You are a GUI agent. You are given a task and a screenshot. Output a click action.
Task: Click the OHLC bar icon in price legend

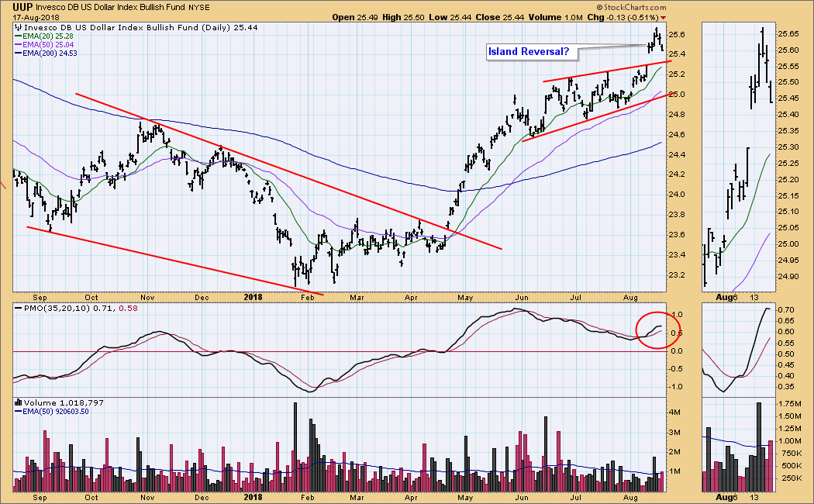click(x=19, y=27)
